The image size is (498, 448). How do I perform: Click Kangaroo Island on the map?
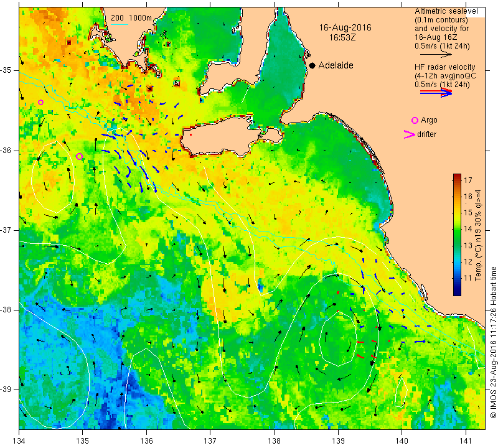pyautogui.click(x=219, y=136)
